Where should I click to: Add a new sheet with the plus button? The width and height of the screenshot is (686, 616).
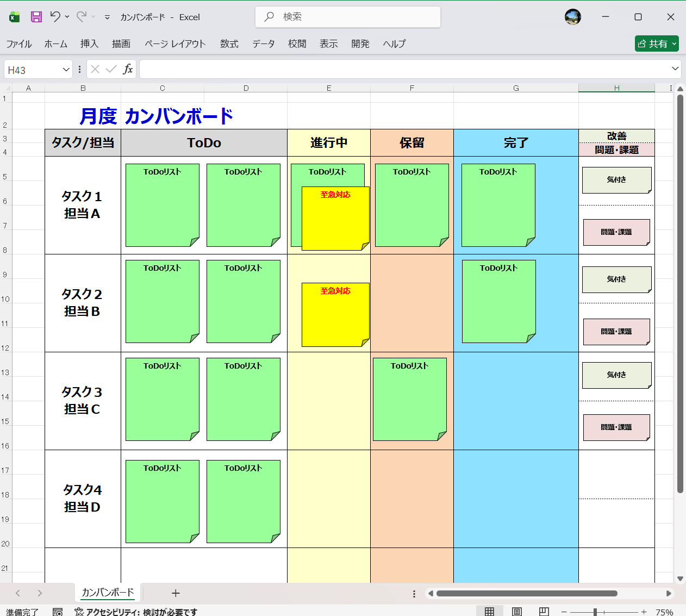pyautogui.click(x=175, y=593)
